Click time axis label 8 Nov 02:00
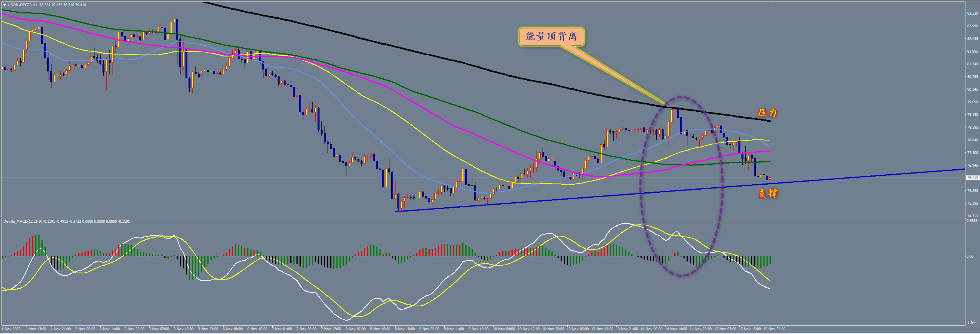Screen dimensions: 980x334 coord(356,329)
